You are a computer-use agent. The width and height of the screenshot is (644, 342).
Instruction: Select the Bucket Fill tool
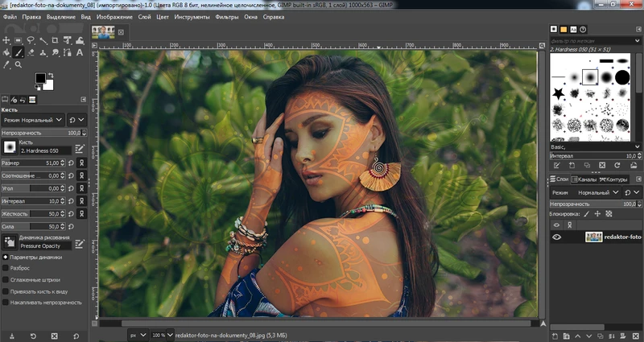point(6,52)
